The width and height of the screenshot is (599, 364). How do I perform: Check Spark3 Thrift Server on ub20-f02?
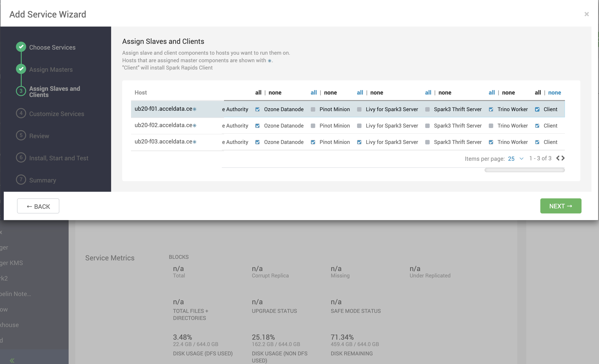tap(427, 126)
